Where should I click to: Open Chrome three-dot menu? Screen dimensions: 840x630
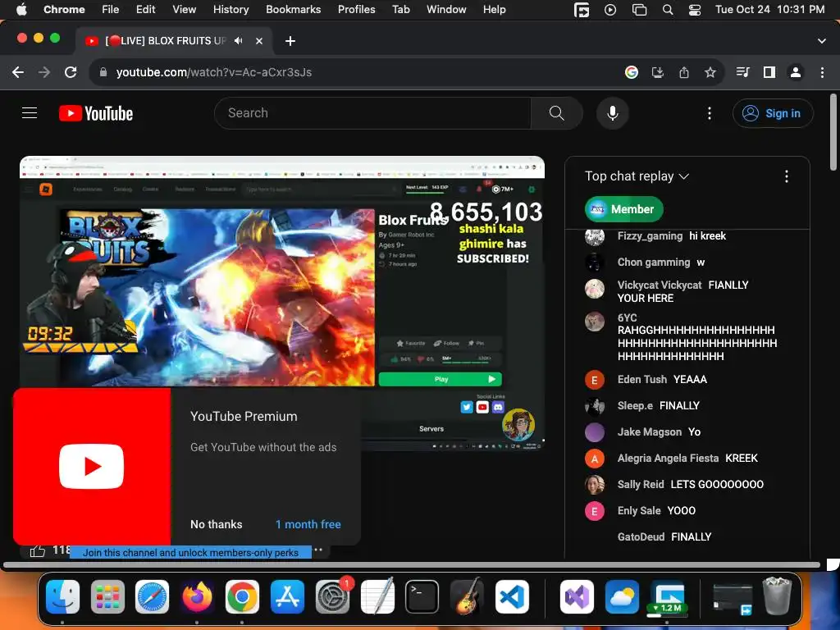tap(822, 72)
